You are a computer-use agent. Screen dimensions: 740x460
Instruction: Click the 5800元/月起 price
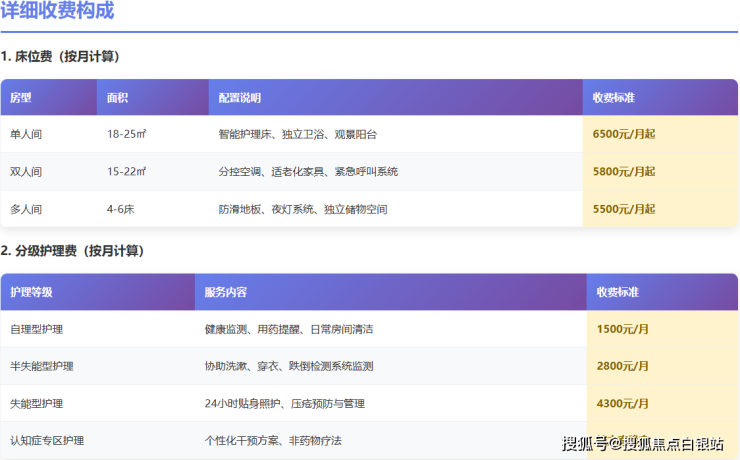(x=624, y=172)
